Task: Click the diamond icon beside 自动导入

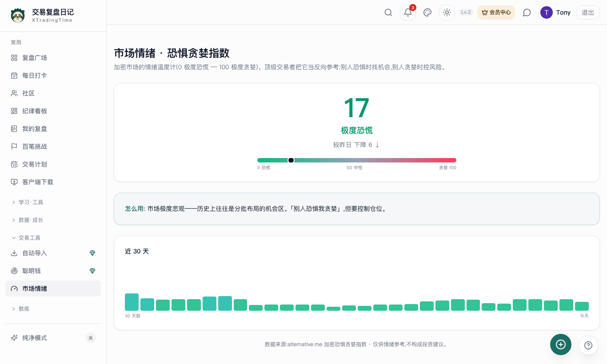Action: (x=92, y=253)
